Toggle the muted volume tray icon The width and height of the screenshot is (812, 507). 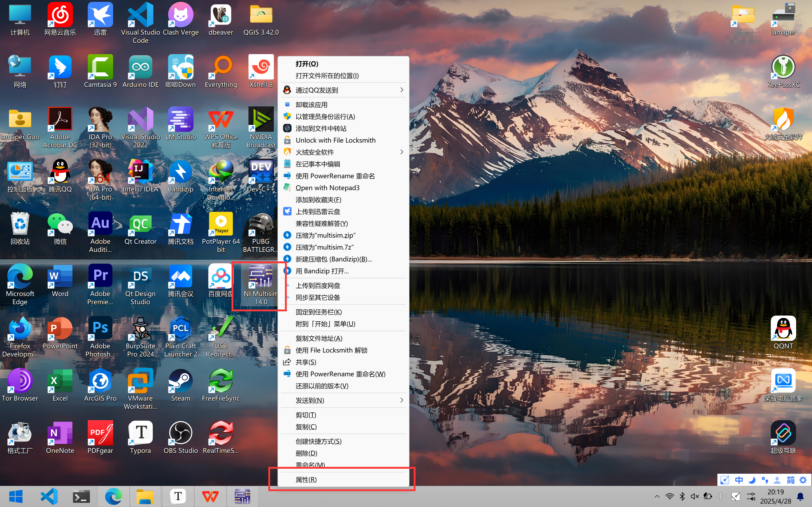pos(695,497)
